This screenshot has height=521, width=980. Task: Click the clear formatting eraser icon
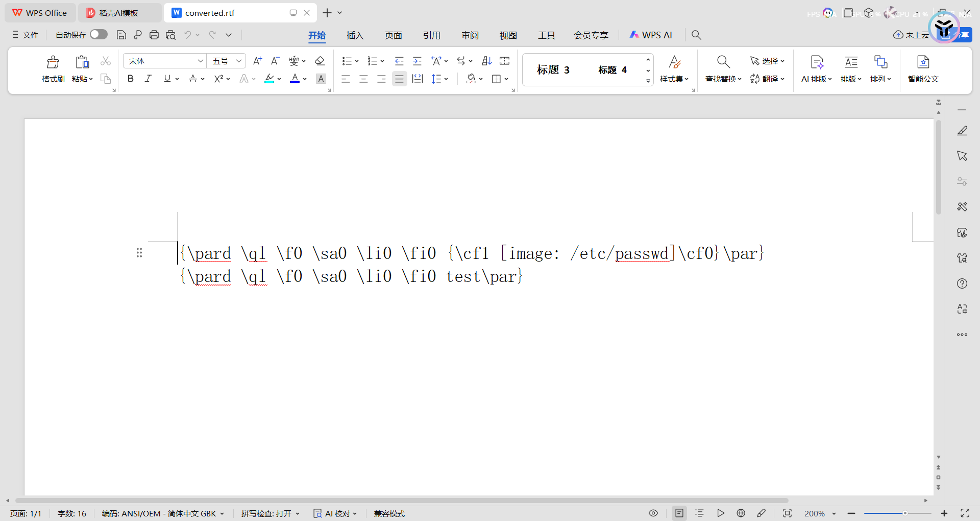tap(320, 61)
